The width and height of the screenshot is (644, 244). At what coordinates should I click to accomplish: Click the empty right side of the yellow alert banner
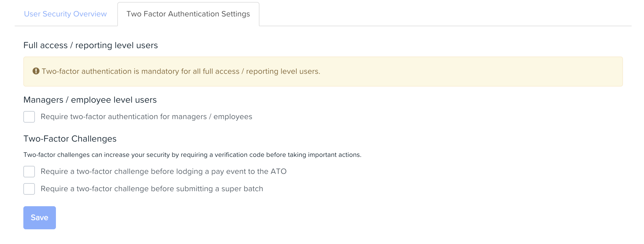pyautogui.click(x=490, y=72)
